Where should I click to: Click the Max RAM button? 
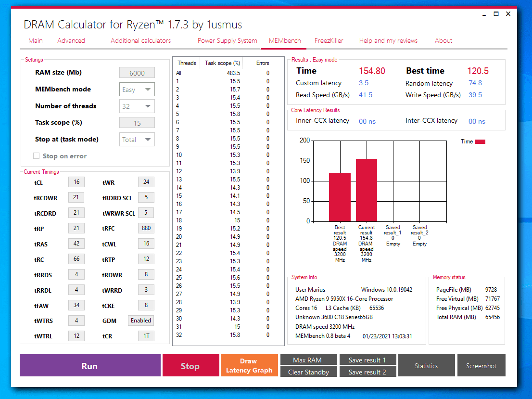pos(309,360)
